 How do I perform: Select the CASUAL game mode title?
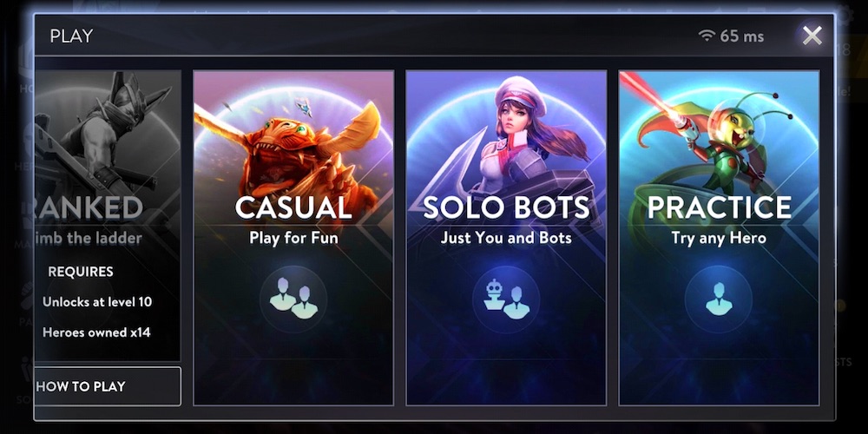coord(293,207)
